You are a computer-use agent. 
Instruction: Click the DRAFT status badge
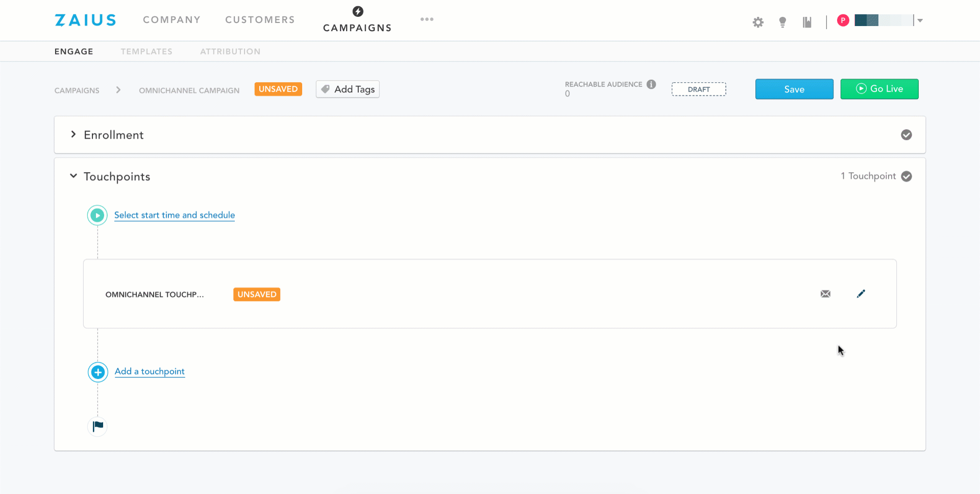pos(699,89)
